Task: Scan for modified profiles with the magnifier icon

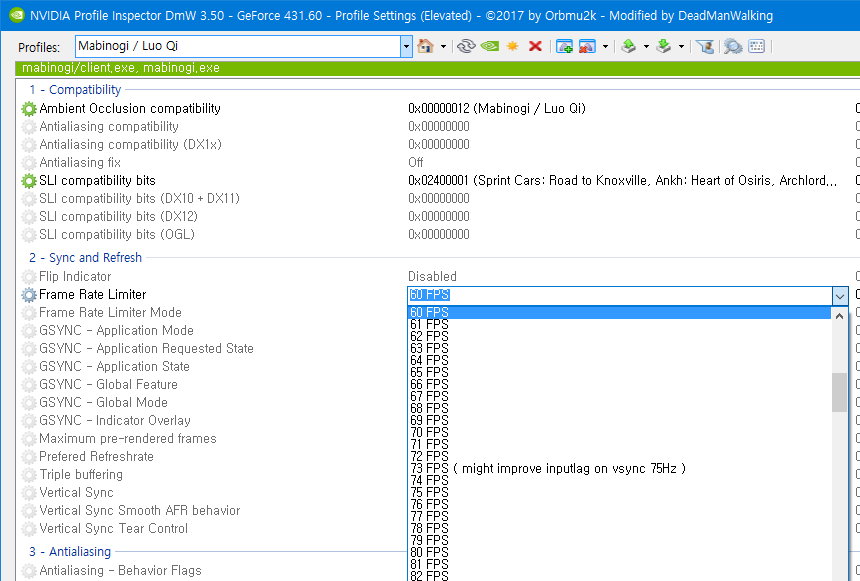Action: click(732, 46)
